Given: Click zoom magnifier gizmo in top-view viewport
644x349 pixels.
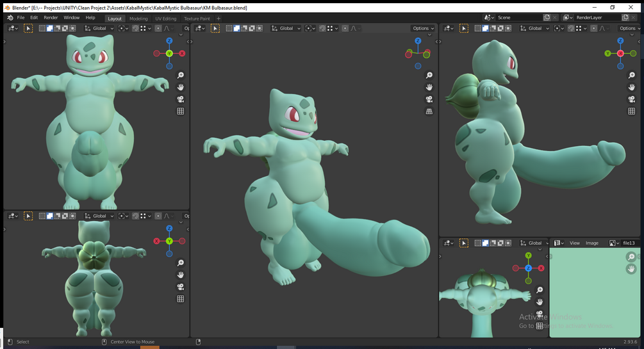Looking at the screenshot, I should click(540, 290).
